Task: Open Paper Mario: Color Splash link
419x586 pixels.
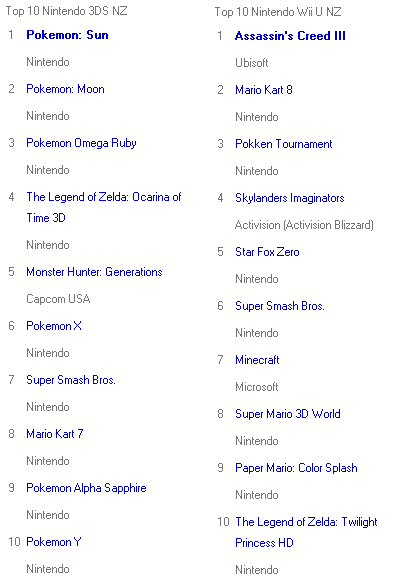Action: pos(296,468)
